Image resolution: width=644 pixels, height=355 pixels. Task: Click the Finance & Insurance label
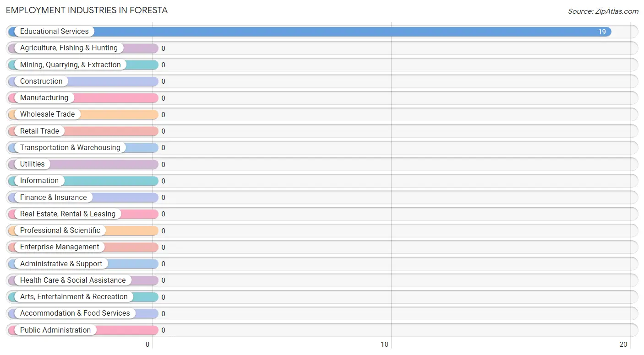click(x=53, y=198)
